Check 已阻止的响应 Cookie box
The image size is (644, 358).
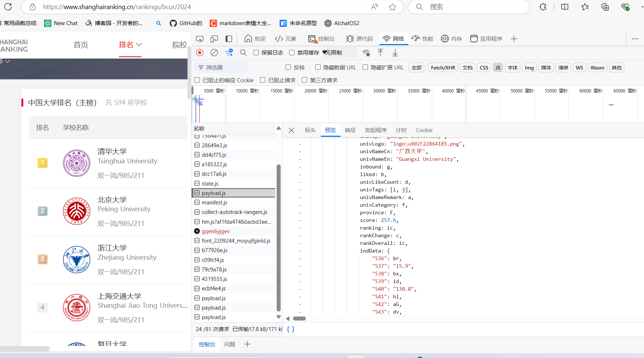(197, 80)
